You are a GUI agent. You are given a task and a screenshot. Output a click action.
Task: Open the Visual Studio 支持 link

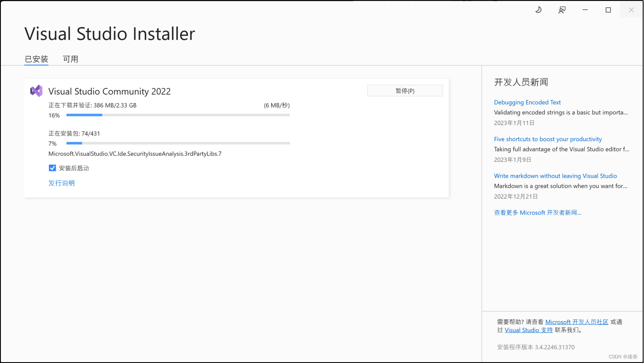(x=529, y=330)
